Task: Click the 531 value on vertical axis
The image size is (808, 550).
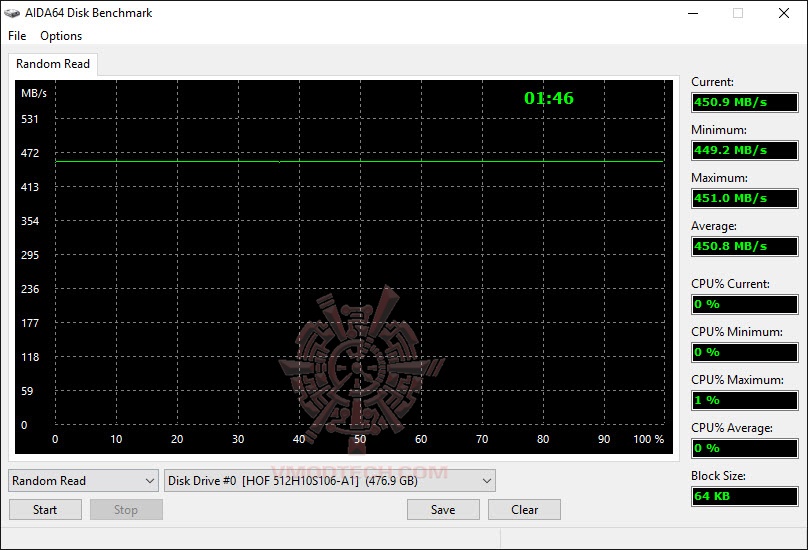Action: tap(30, 119)
